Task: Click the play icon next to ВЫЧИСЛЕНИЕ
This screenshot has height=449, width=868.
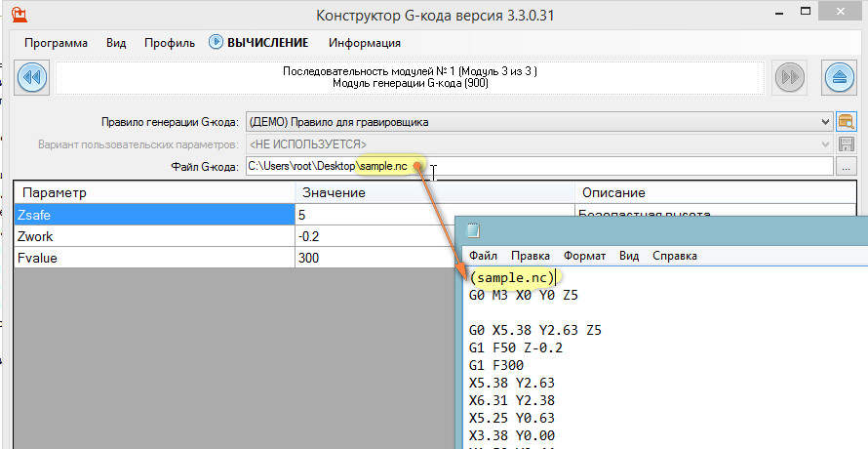Action: [x=216, y=42]
